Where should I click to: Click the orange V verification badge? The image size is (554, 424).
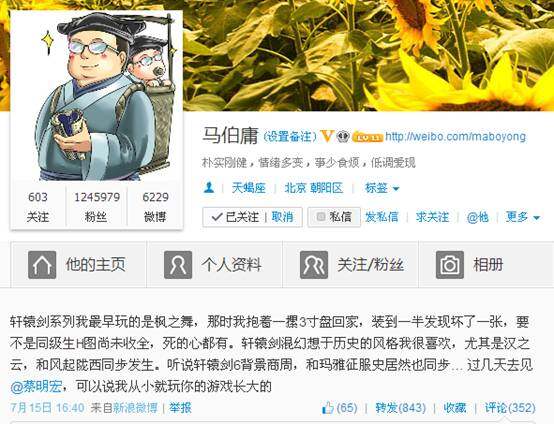click(327, 136)
